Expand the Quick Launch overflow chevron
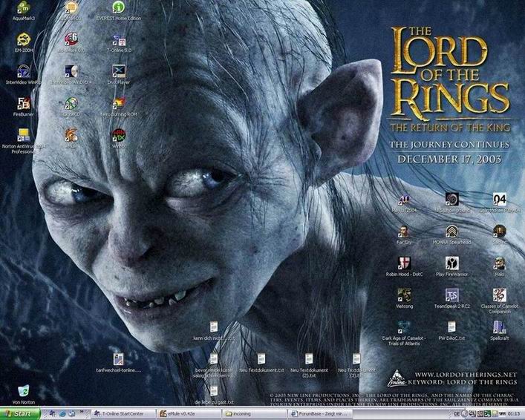The width and height of the screenshot is (525, 420). [x=82, y=412]
